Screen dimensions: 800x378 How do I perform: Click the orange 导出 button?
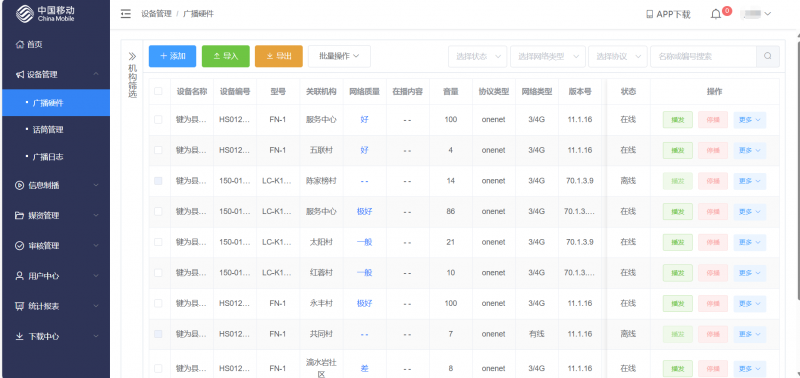coord(279,56)
